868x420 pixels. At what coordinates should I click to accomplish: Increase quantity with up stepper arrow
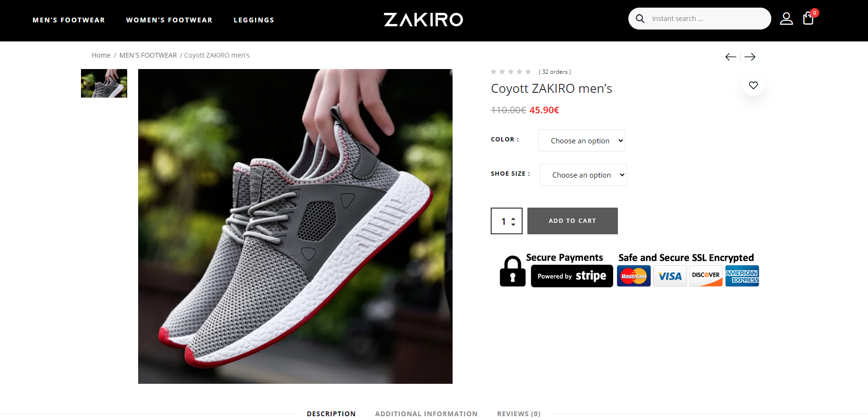[x=513, y=219]
